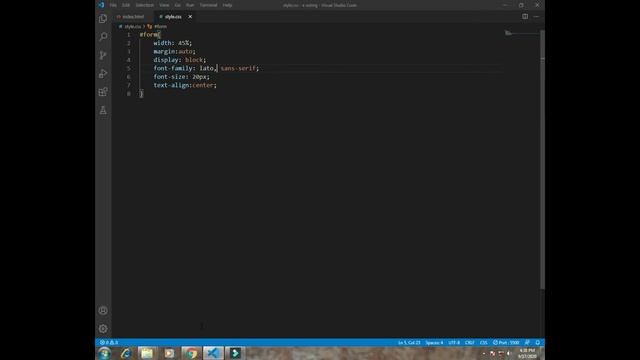Change the CSS language mode
640x360 pixels.
coord(484,342)
